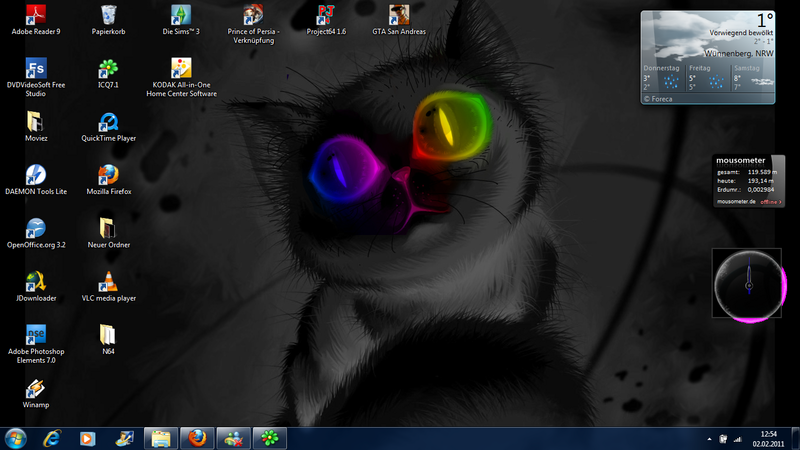The image size is (800, 450).
Task: Select Prince of Persia Verknüpfung icon
Action: [254, 24]
